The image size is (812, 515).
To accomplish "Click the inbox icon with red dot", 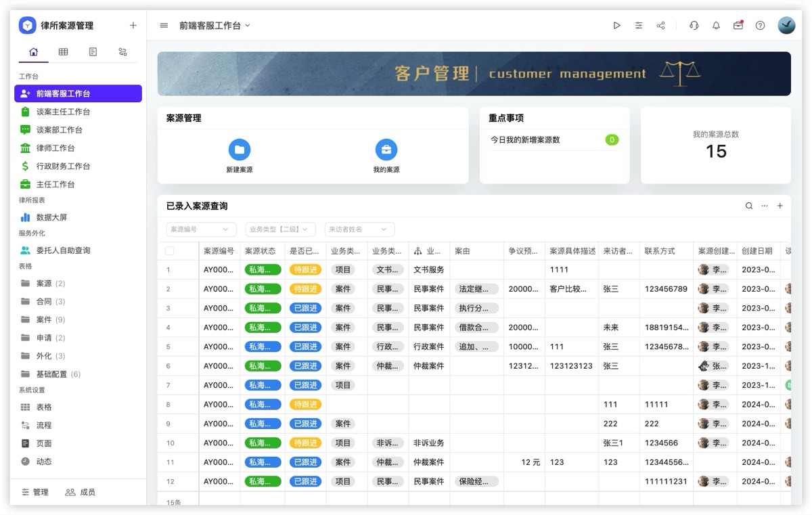I will tap(738, 26).
